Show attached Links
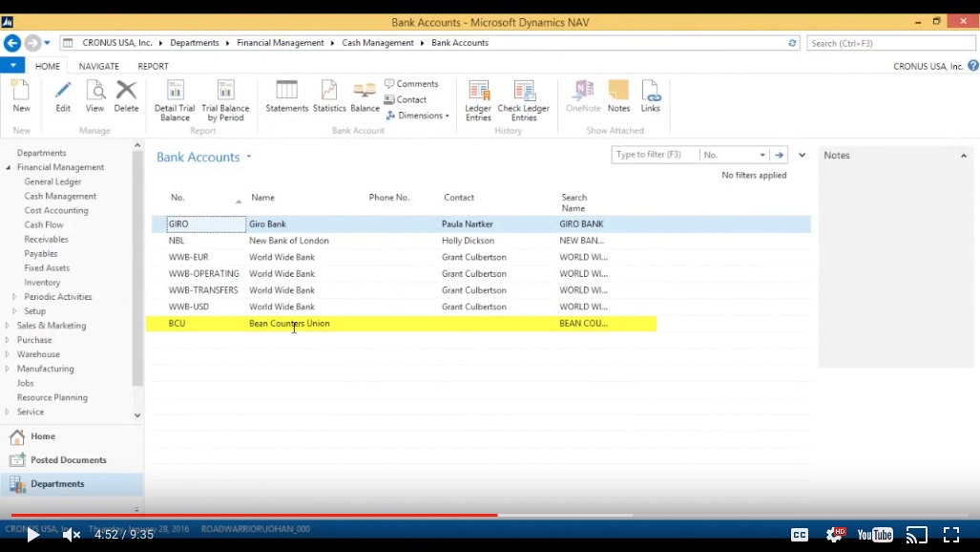This screenshot has height=552, width=980. 651,96
